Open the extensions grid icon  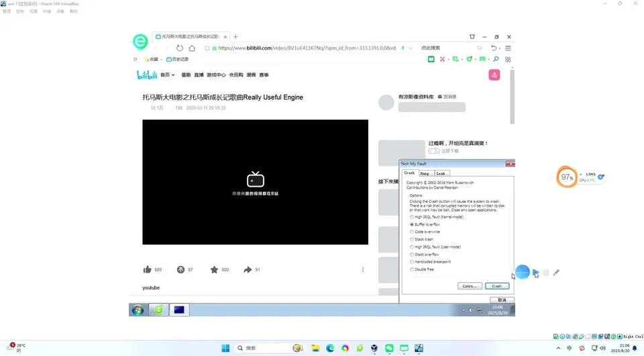[508, 59]
